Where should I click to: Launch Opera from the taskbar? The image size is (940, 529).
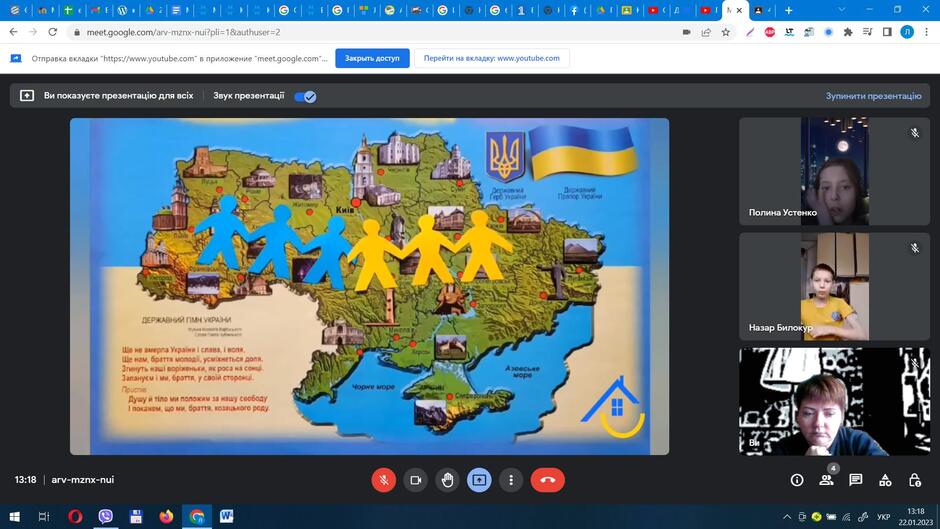coord(75,516)
